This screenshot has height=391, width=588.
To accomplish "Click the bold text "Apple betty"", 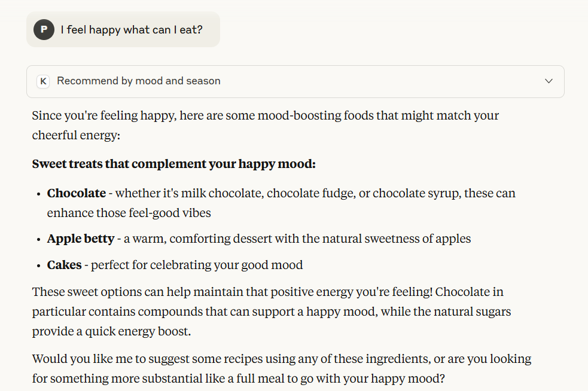I will pos(81,239).
